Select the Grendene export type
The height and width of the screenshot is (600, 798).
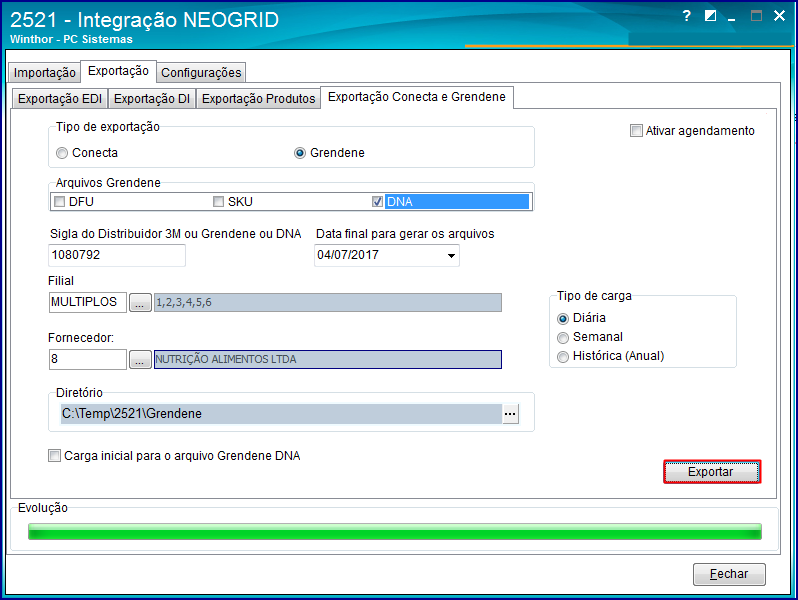pyautogui.click(x=329, y=153)
